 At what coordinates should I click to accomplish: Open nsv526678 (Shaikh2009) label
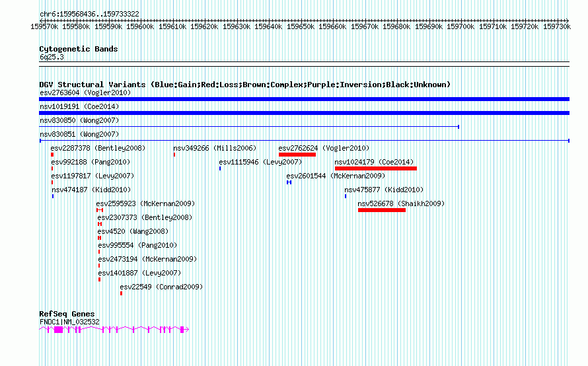click(401, 203)
